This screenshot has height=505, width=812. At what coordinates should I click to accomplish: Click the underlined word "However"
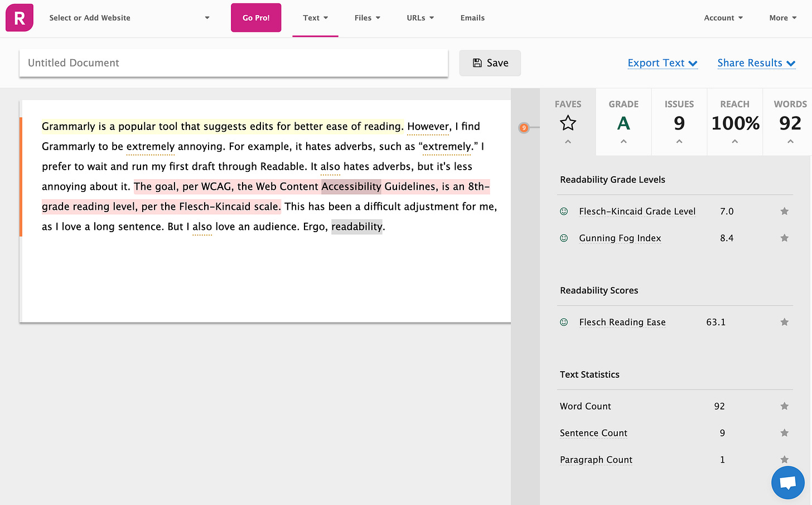[428, 127]
